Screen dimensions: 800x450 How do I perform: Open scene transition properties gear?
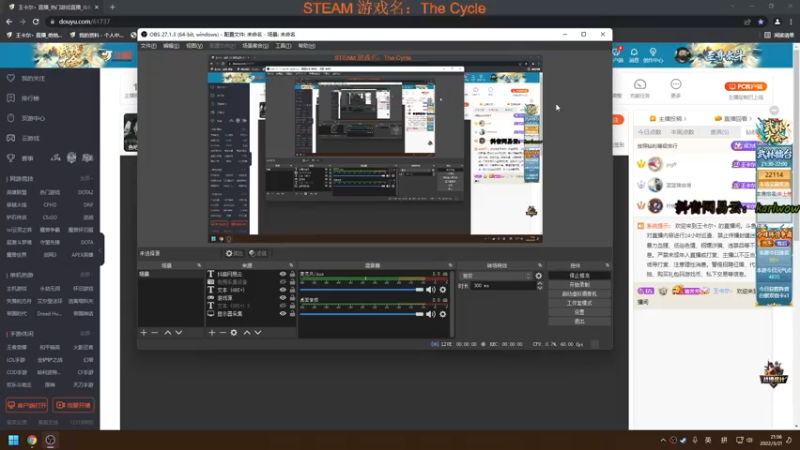(538, 276)
